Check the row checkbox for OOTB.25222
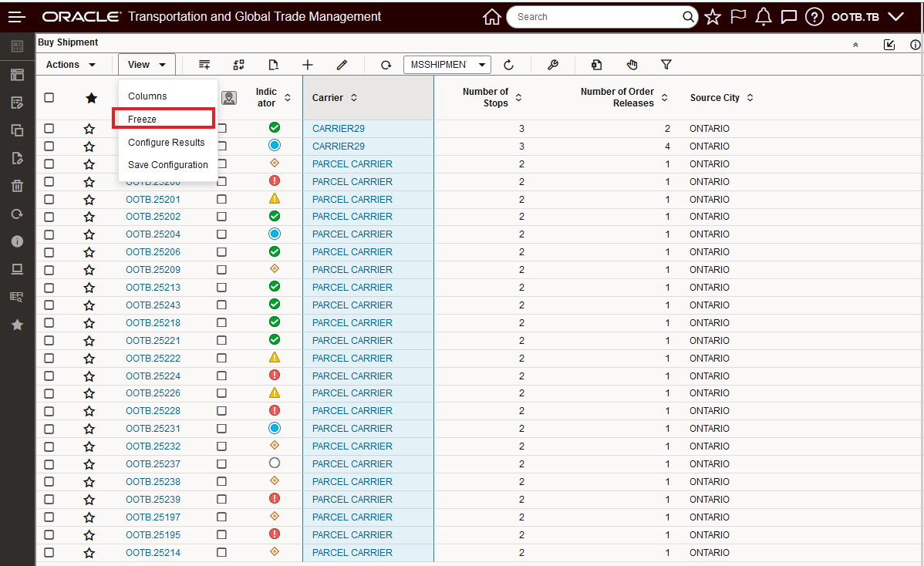Image resolution: width=924 pixels, height=566 pixels. (49, 358)
